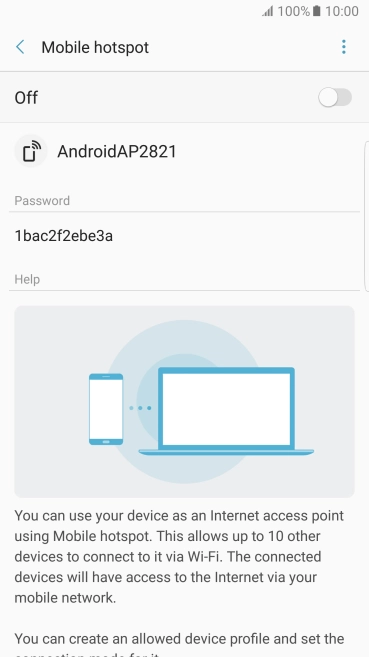Tap the hotspot device icon beside AndroidAP2821
Screen dimensions: 369x657
[30, 151]
